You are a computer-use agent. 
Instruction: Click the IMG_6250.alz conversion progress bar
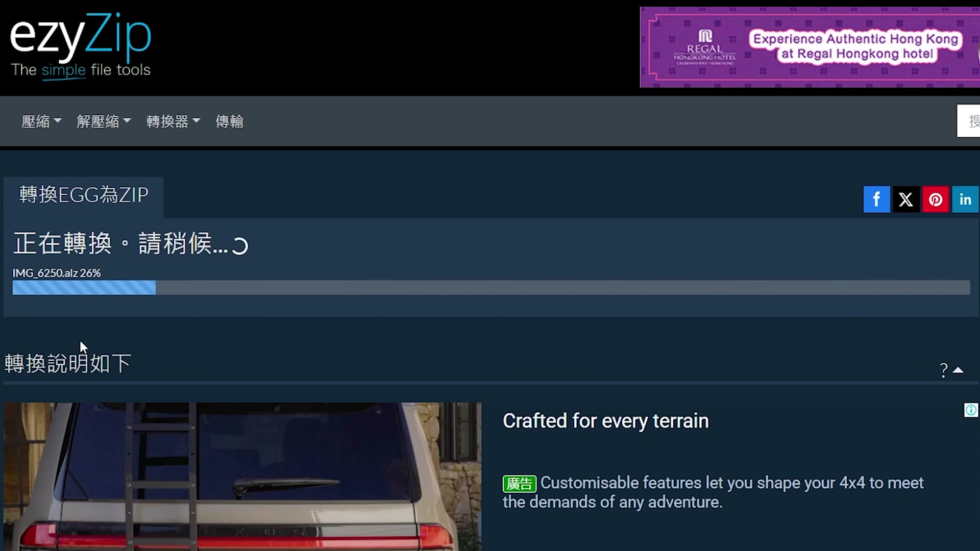click(x=491, y=288)
